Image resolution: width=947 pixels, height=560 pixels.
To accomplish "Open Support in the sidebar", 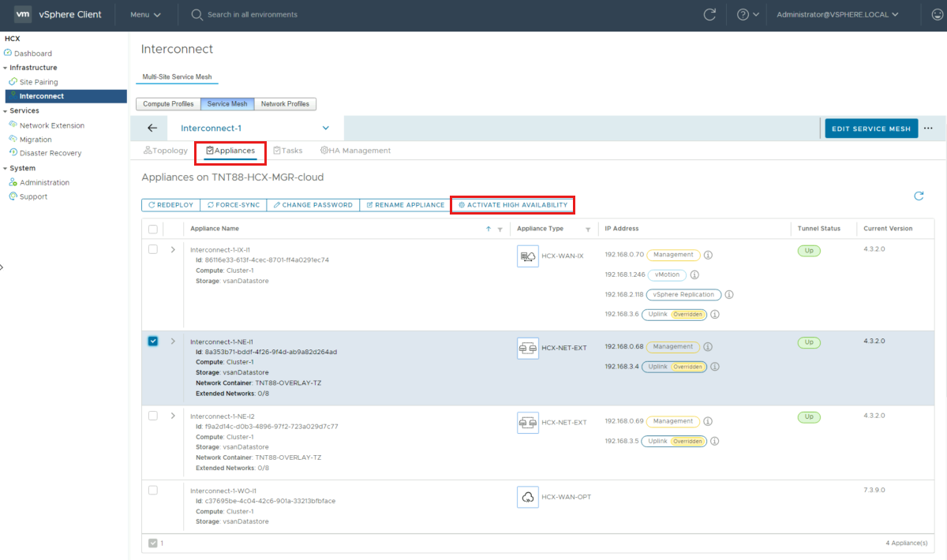I will [x=33, y=196].
